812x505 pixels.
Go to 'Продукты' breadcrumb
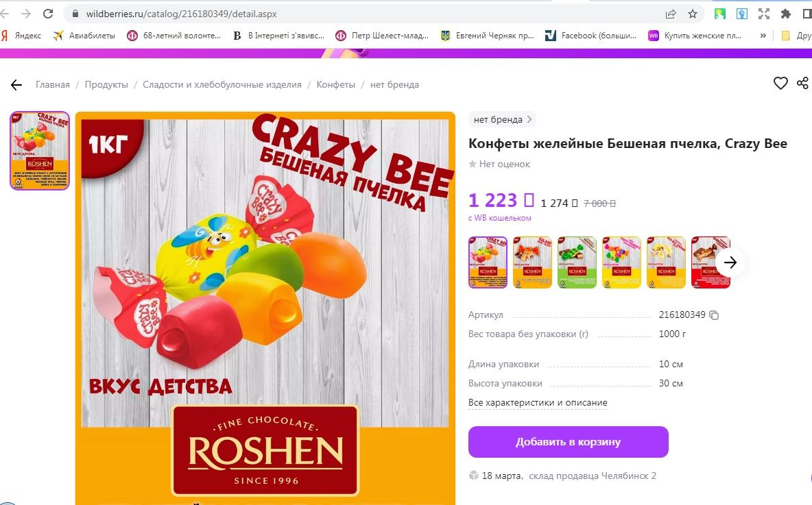(106, 85)
